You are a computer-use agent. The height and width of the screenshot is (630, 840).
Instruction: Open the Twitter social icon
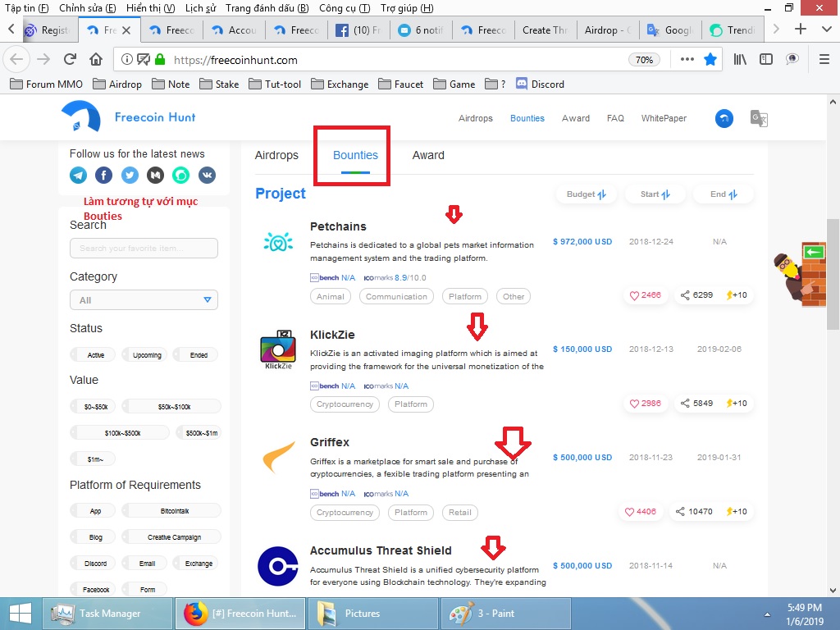point(130,175)
